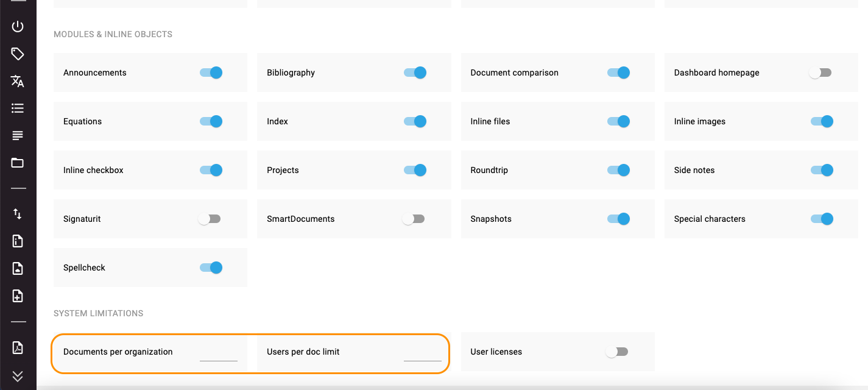The height and width of the screenshot is (390, 868).
Task: Click the bulleted list icon in sidebar
Action: coord(18,108)
